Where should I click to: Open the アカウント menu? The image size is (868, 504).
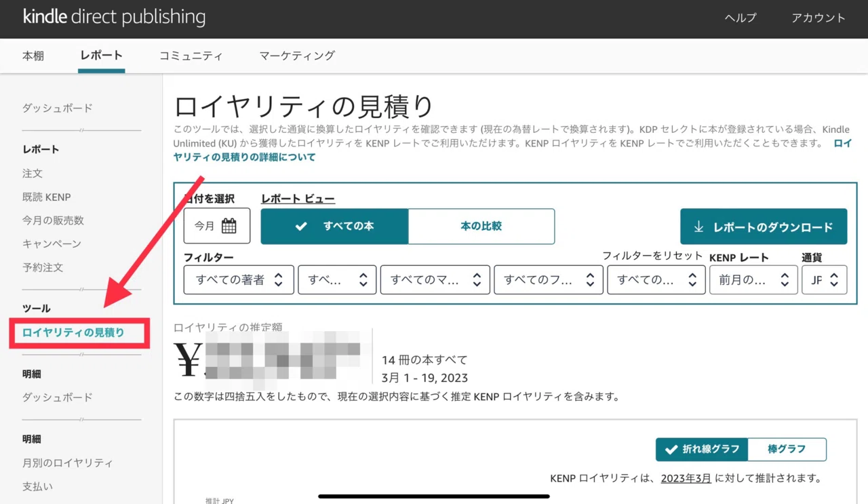coord(818,18)
